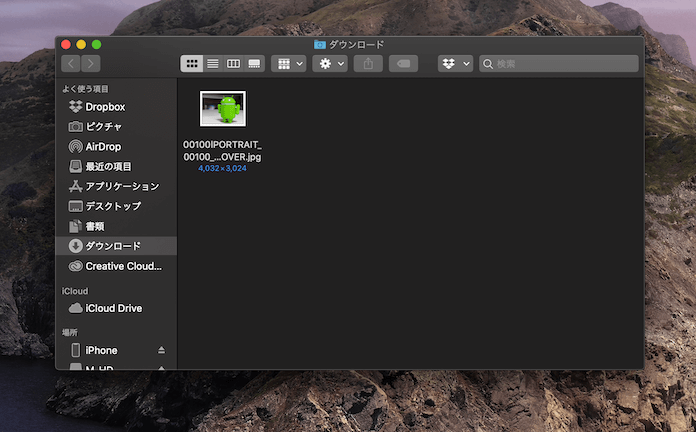696x432 pixels.
Task: Click the folder icon in window title
Action: (320, 44)
